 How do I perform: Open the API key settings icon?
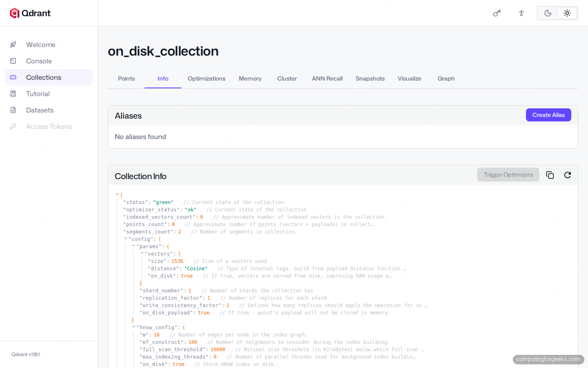(x=497, y=13)
